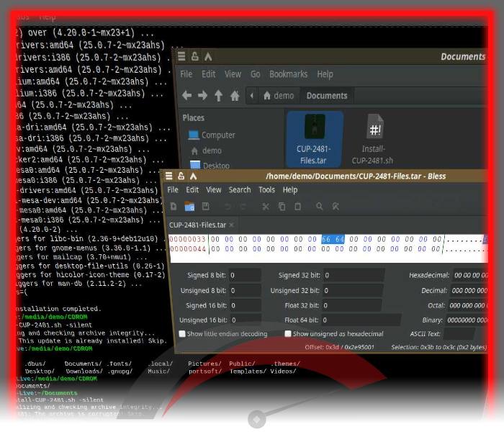The height and width of the screenshot is (432, 504).
Task: Click the Redo arrow in Bless toolbar
Action: [x=243, y=207]
